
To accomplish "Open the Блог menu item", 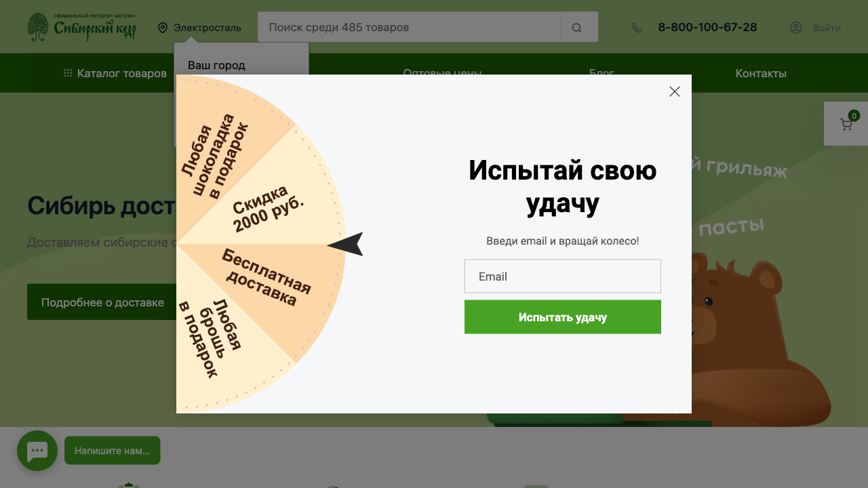I will [x=601, y=73].
